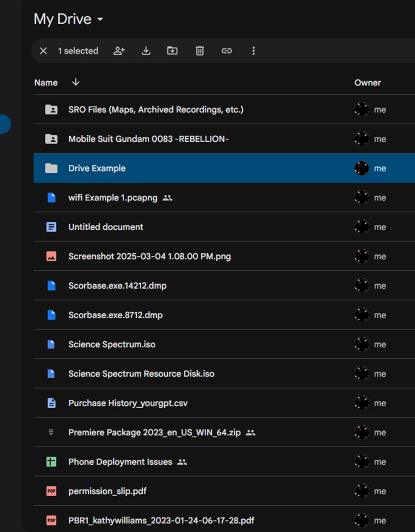Open the three-dot more actions menu
Image resolution: width=415 pixels, height=532 pixels.
[254, 51]
